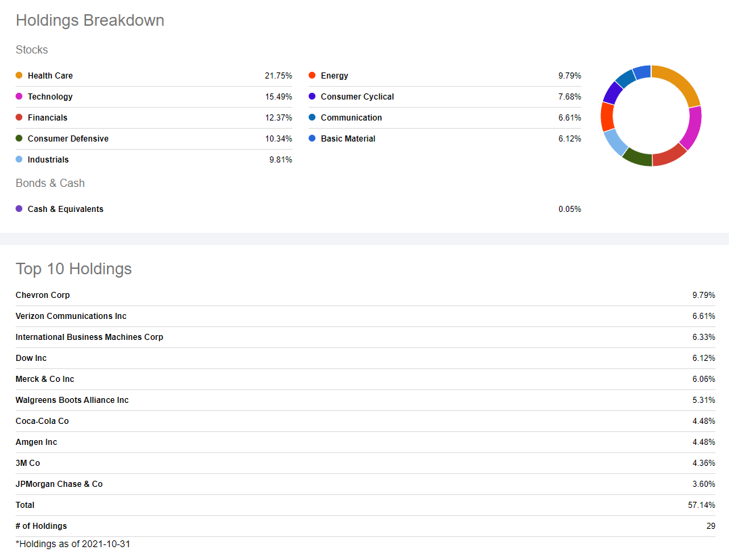Click the green Consumer Defensive legend dot

pyautogui.click(x=19, y=138)
